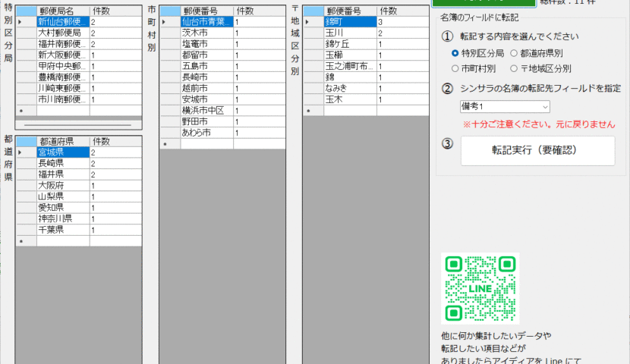
Task: Click the row arrow beside 仙台市青葉
Action: coord(165,22)
